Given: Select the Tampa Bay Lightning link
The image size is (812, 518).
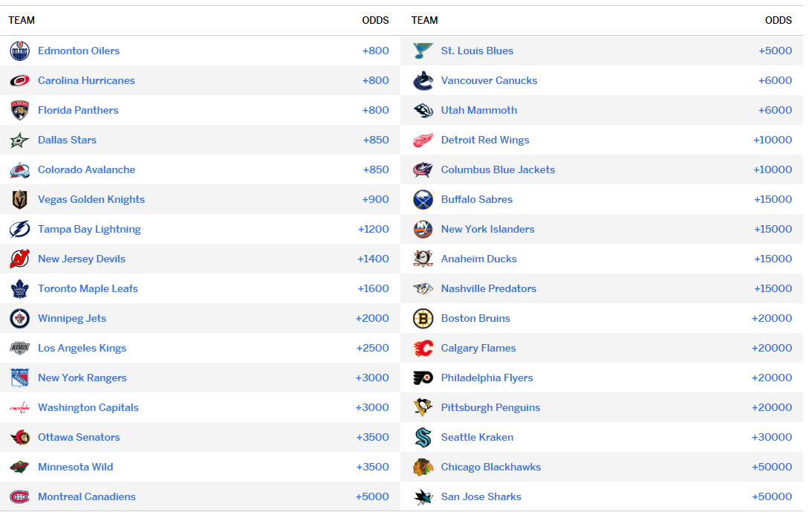Looking at the screenshot, I should tap(89, 229).
